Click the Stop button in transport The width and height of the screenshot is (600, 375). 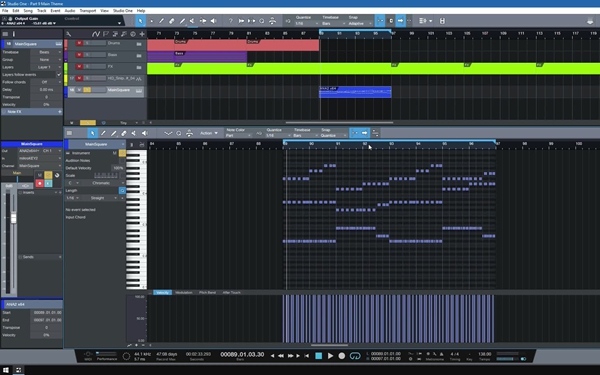point(318,356)
